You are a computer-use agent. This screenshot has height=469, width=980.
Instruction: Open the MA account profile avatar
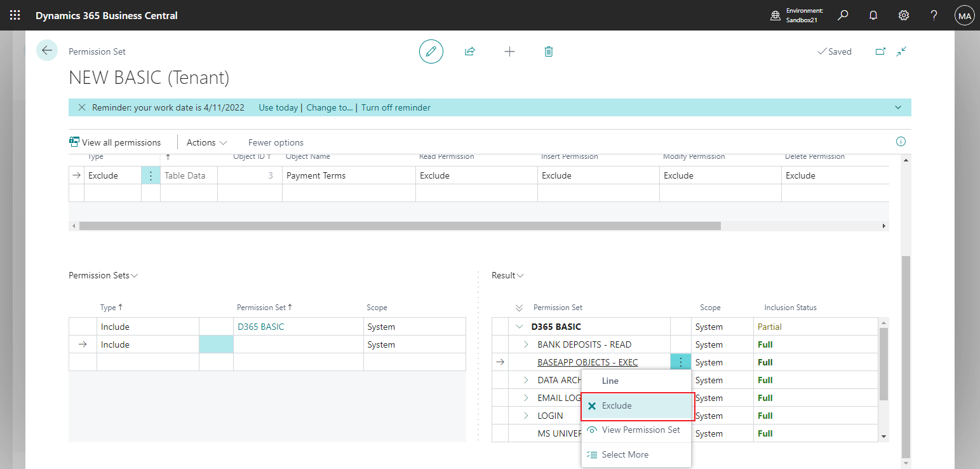[x=964, y=15]
